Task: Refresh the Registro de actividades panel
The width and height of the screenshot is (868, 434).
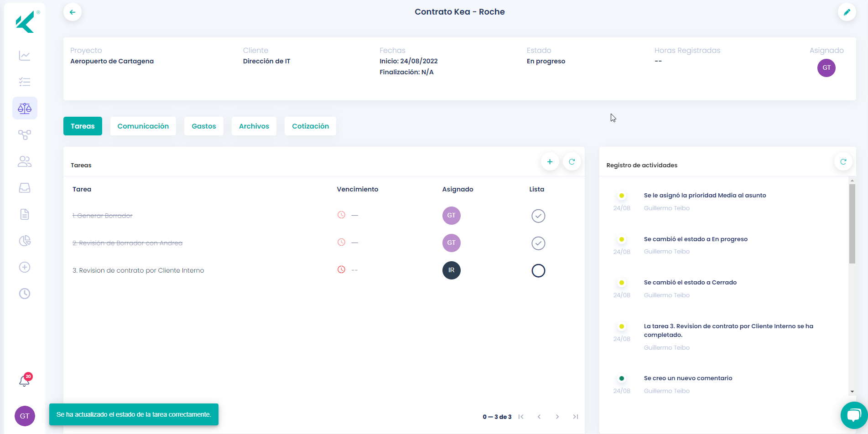Action: [x=843, y=161]
